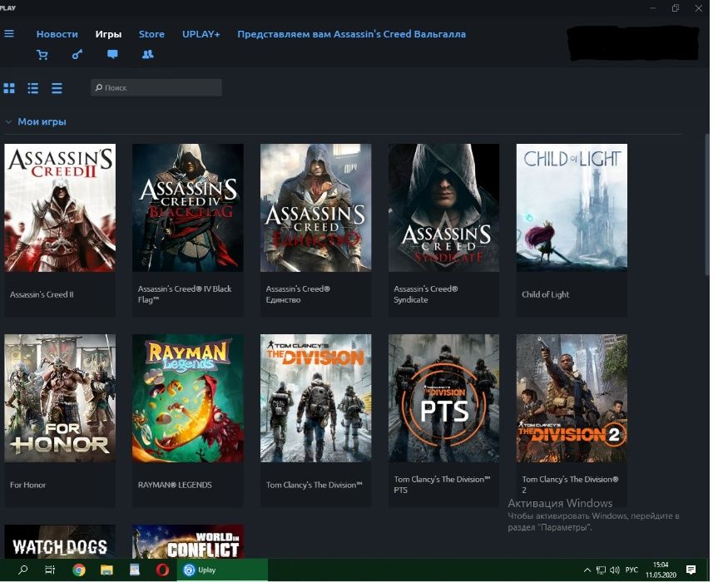Show hidden tray icons chevron

pyautogui.click(x=587, y=570)
